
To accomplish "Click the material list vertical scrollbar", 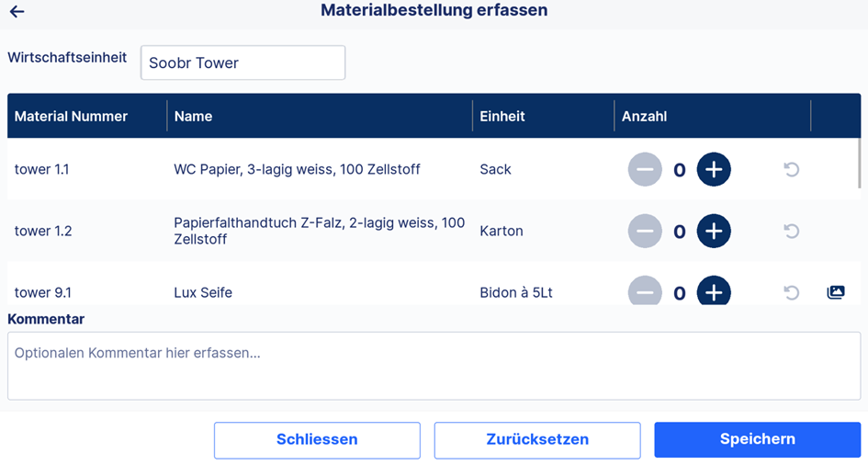I will point(859,164).
